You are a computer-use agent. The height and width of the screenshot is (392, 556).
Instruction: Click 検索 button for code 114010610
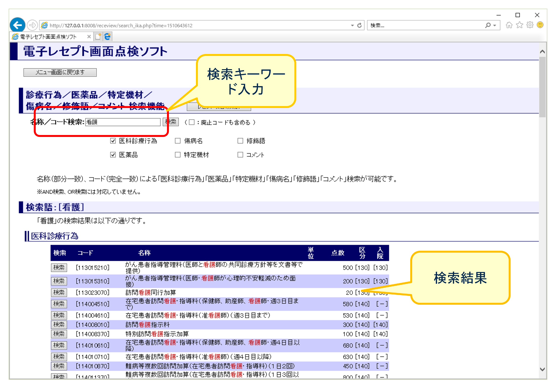(59, 345)
